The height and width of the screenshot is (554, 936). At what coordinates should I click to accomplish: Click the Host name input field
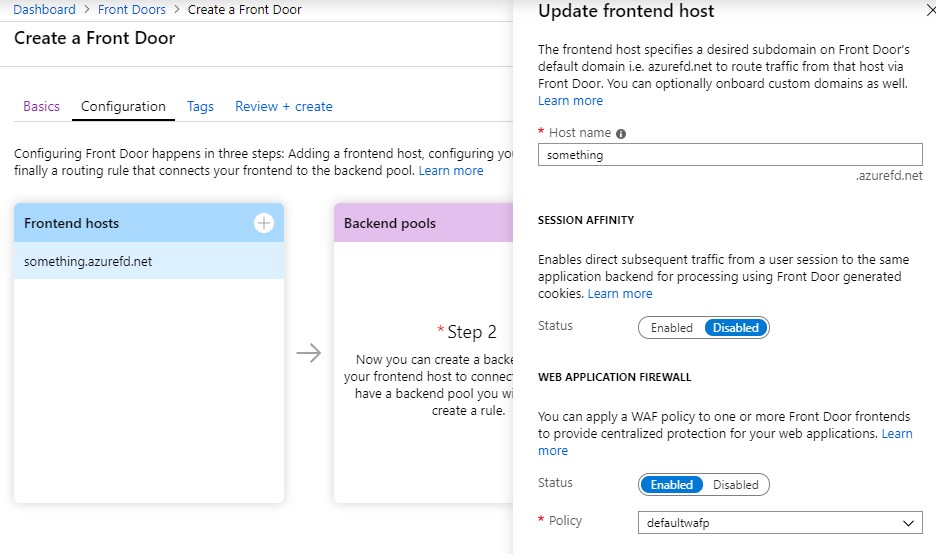click(730, 155)
